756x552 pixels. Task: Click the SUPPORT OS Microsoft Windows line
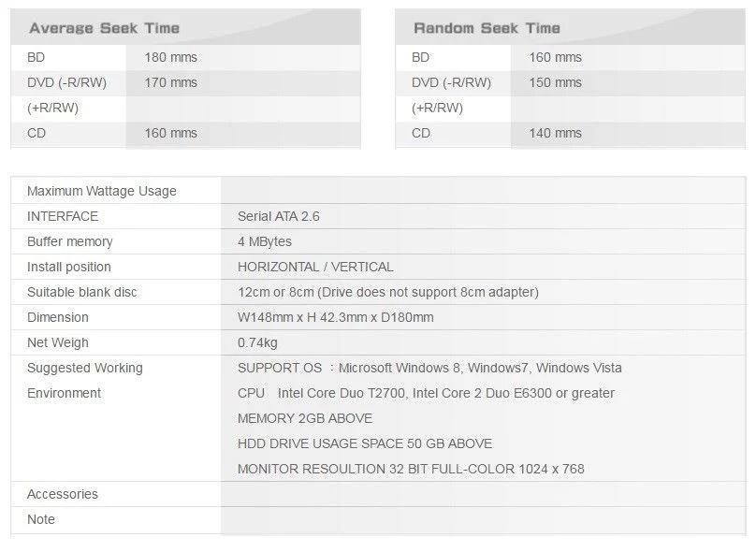[x=429, y=368]
